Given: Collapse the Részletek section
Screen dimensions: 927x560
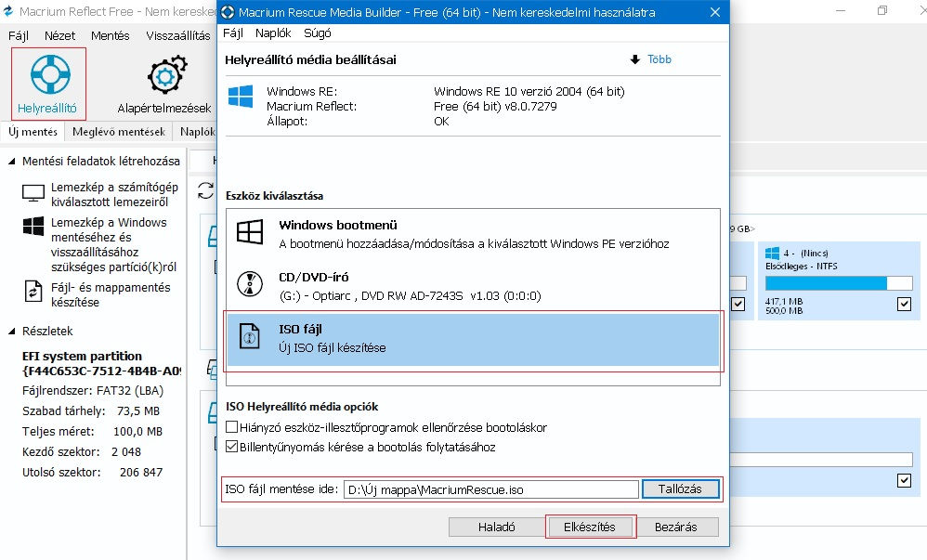Looking at the screenshot, I should click(12, 332).
